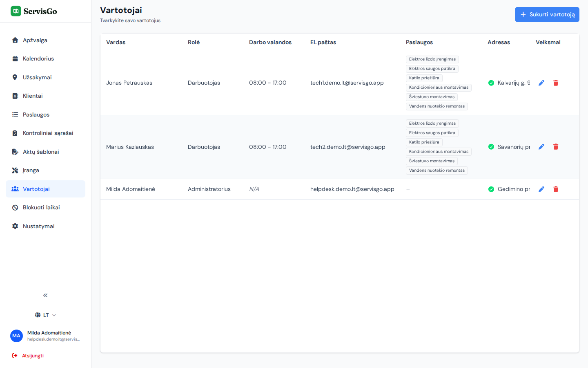Click the Sukurti vartotoją button
588x368 pixels.
click(547, 15)
